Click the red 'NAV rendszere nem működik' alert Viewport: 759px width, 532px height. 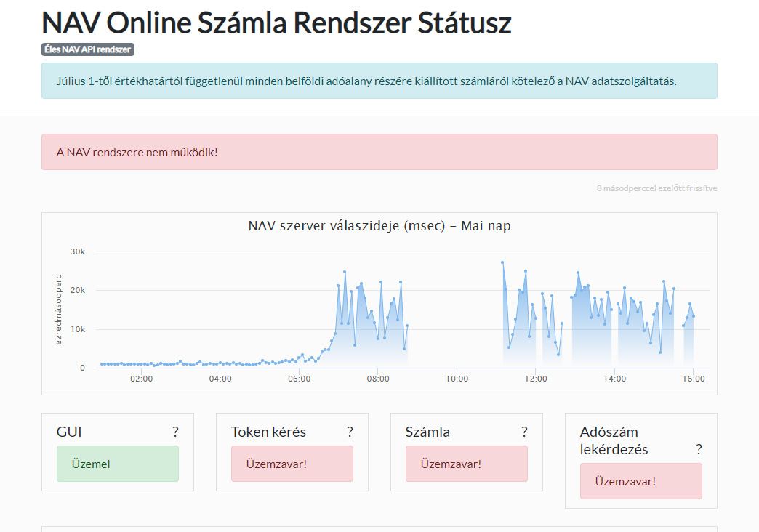tap(379, 152)
